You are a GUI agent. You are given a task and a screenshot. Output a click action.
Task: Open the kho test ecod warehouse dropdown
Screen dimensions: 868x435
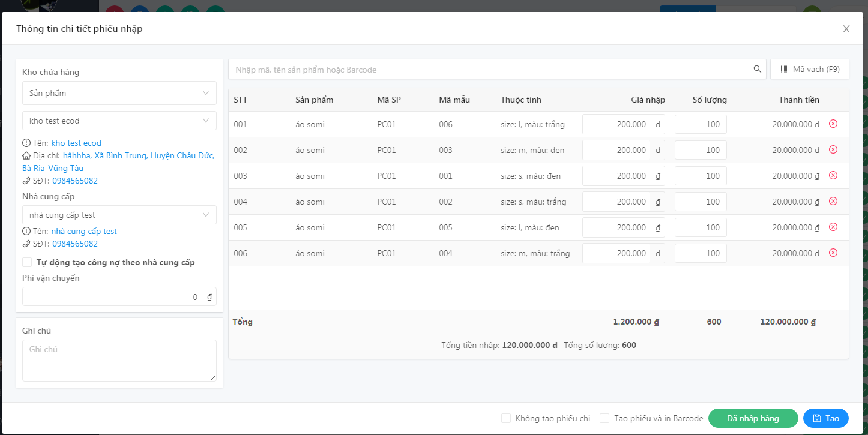(119, 121)
